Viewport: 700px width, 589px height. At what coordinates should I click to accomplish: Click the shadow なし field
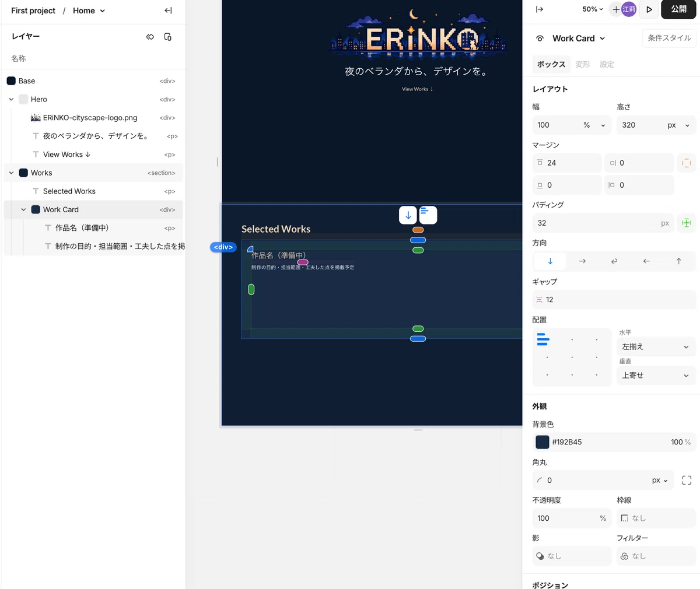(x=572, y=556)
